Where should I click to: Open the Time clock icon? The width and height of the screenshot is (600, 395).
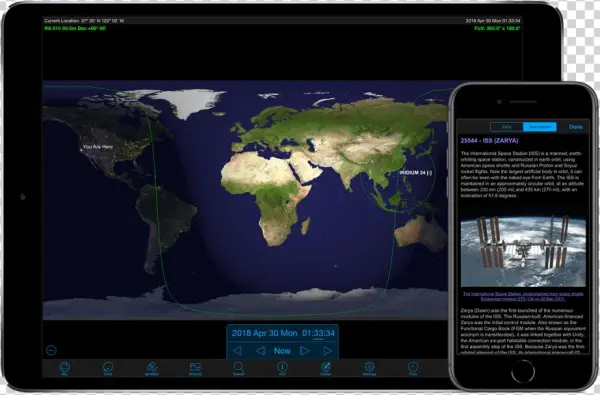[413, 368]
